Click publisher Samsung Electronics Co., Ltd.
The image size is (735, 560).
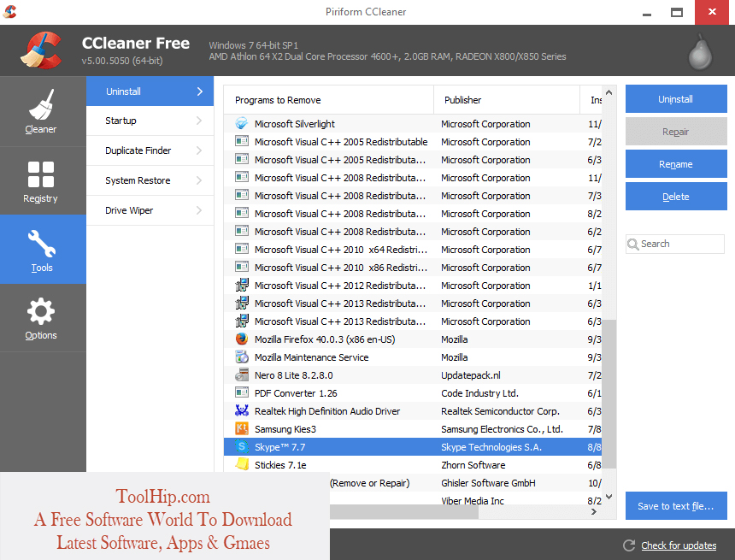502,428
